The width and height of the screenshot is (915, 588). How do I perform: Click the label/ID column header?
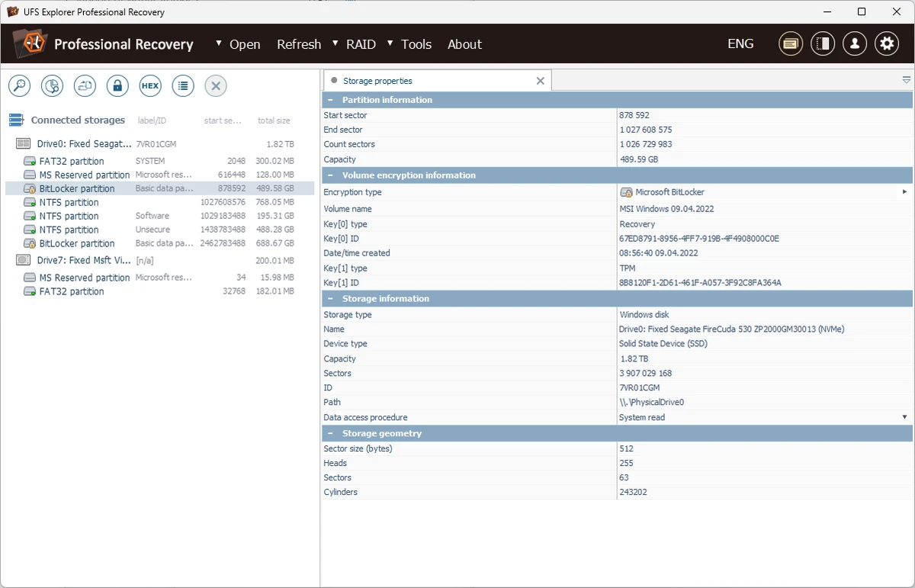tap(152, 120)
